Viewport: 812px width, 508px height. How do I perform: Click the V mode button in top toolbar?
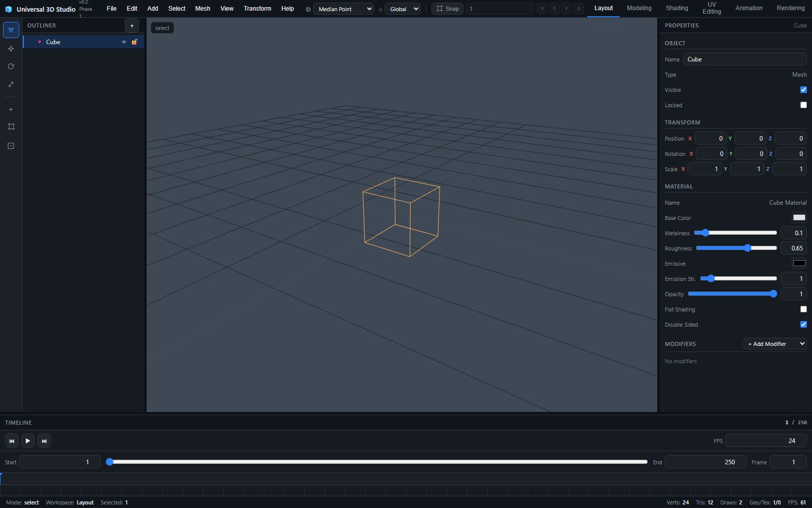[543, 9]
